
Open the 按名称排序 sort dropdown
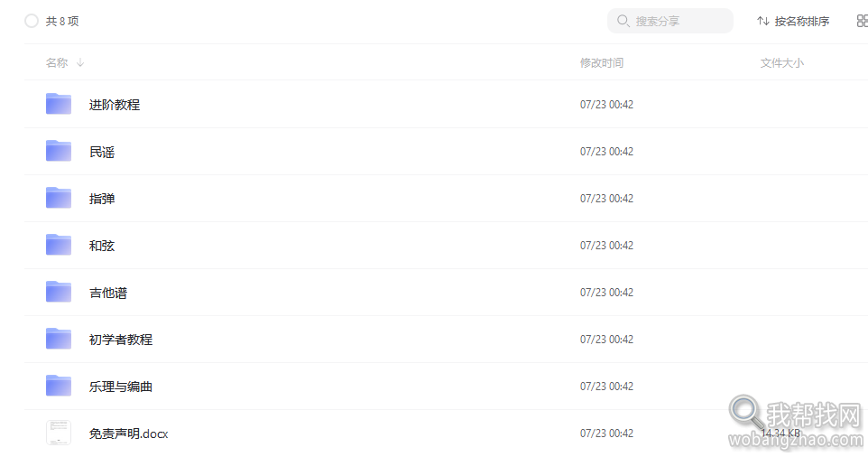pyautogui.click(x=793, y=21)
